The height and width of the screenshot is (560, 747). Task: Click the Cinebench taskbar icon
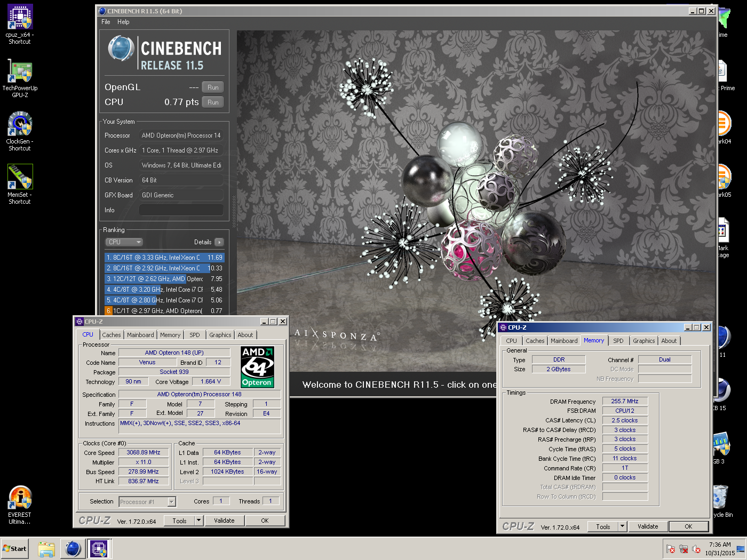coord(73,549)
